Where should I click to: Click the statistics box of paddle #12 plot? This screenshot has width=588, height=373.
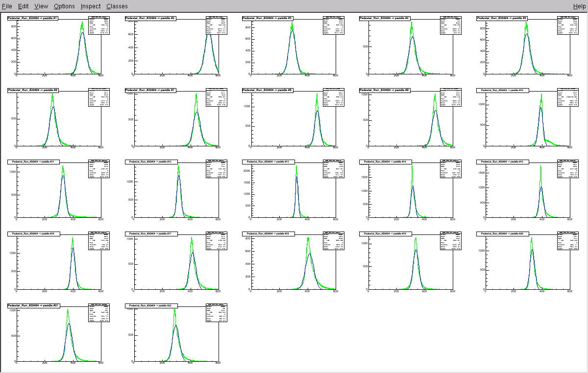pos(217,169)
